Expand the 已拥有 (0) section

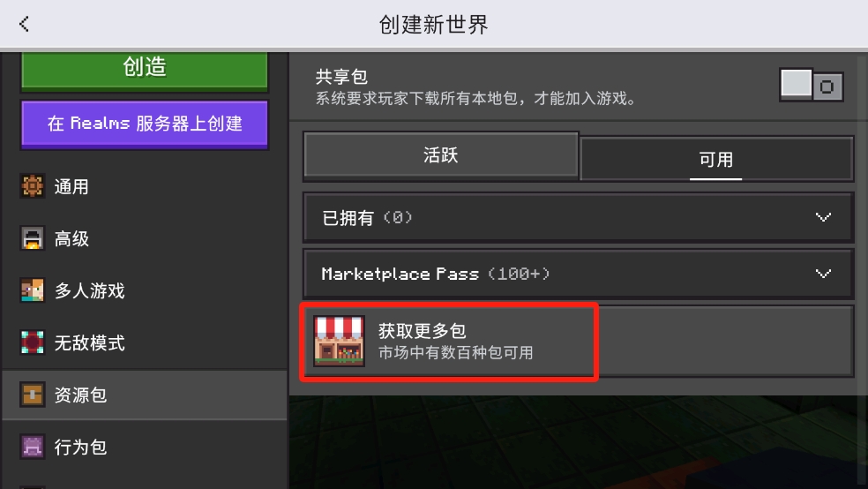(578, 218)
